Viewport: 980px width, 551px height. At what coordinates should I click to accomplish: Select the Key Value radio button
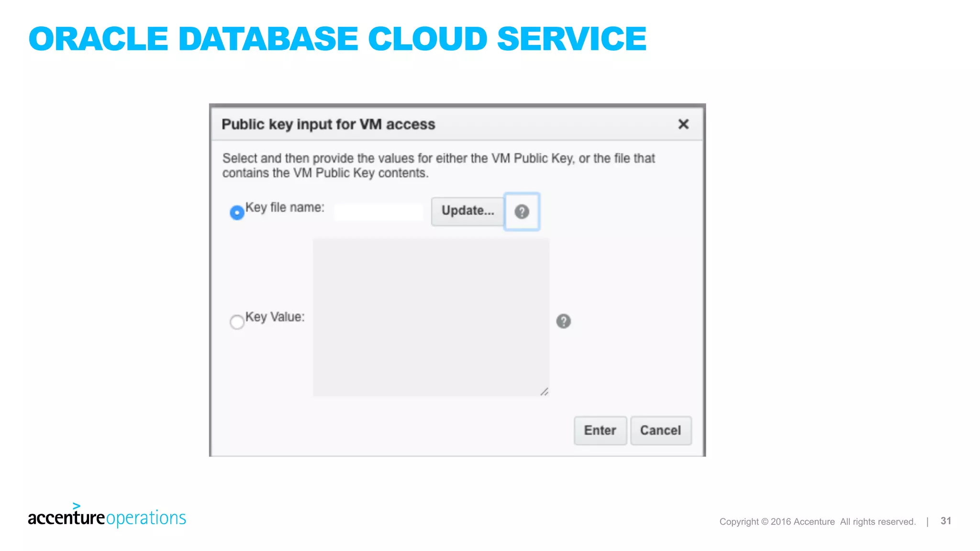click(237, 322)
